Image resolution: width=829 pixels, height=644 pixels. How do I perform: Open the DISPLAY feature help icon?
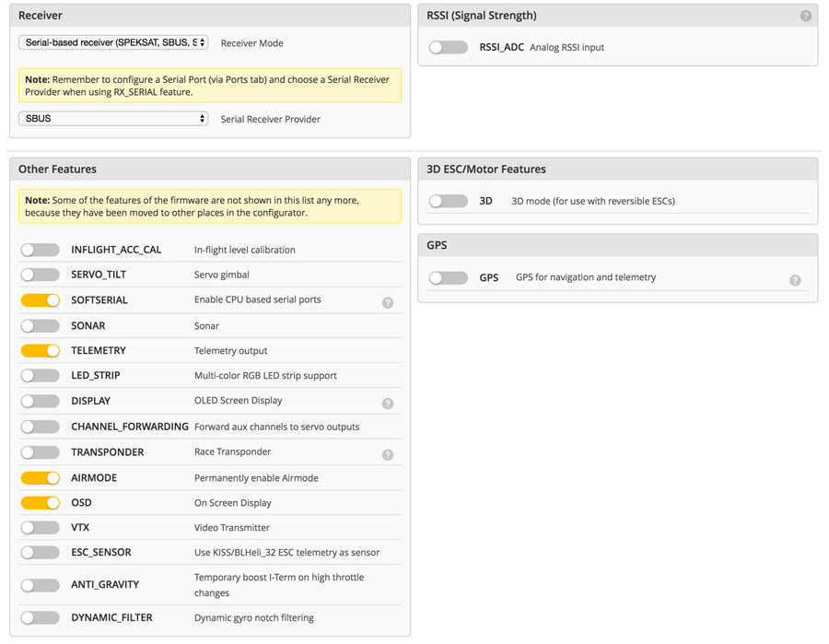tap(388, 404)
